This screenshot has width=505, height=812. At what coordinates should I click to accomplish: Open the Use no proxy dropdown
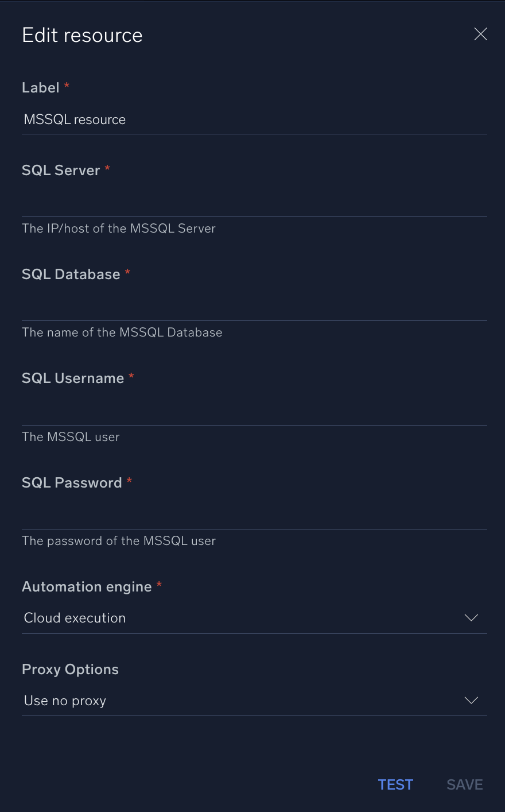coord(252,700)
